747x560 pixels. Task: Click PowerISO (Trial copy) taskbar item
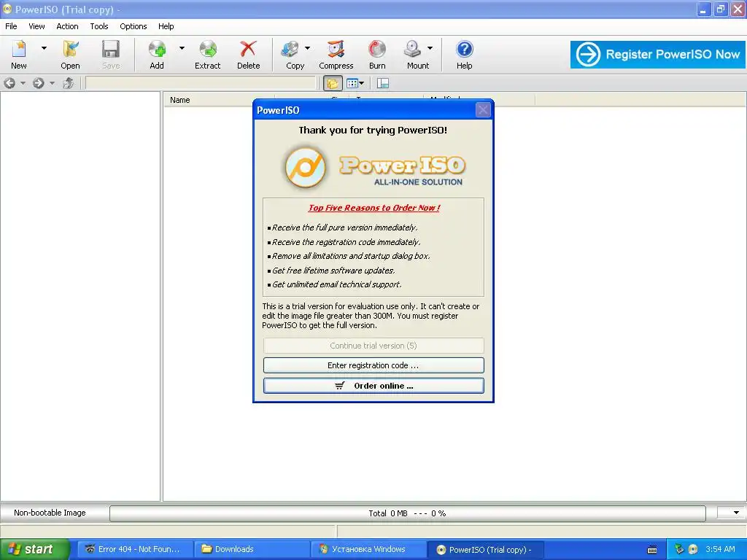click(485, 550)
